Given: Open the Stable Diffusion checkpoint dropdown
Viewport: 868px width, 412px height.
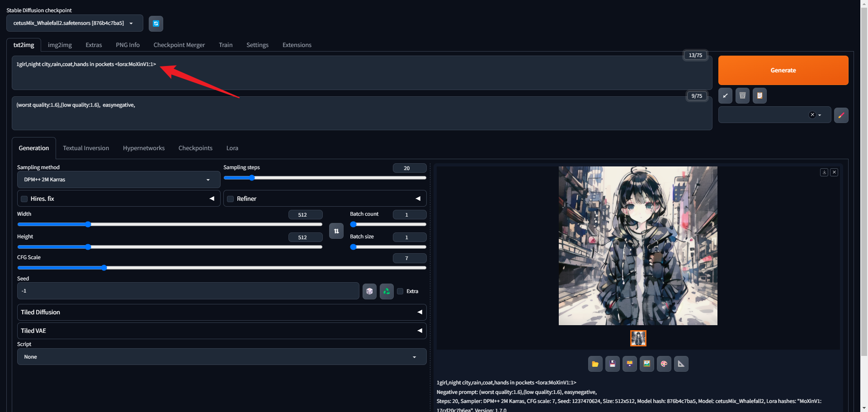Looking at the screenshot, I should (x=75, y=23).
